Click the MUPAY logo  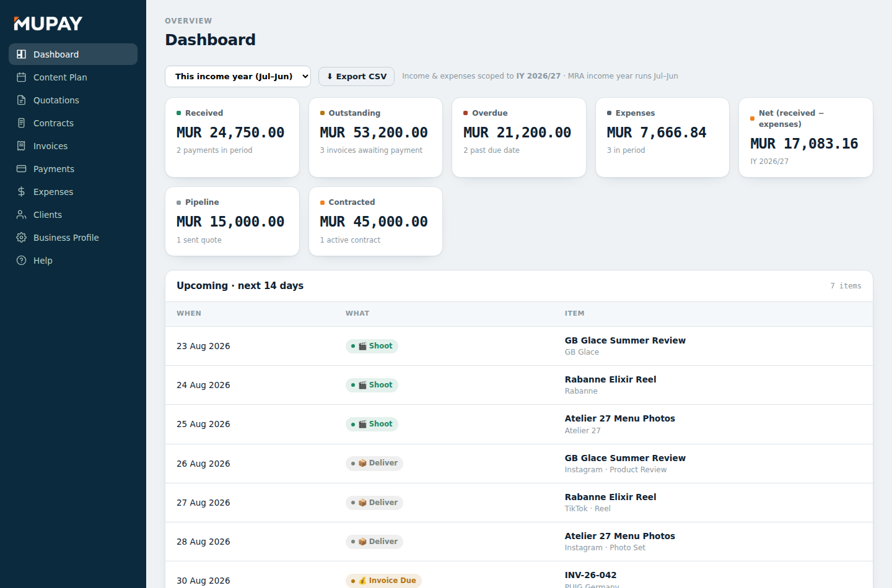[x=48, y=24]
